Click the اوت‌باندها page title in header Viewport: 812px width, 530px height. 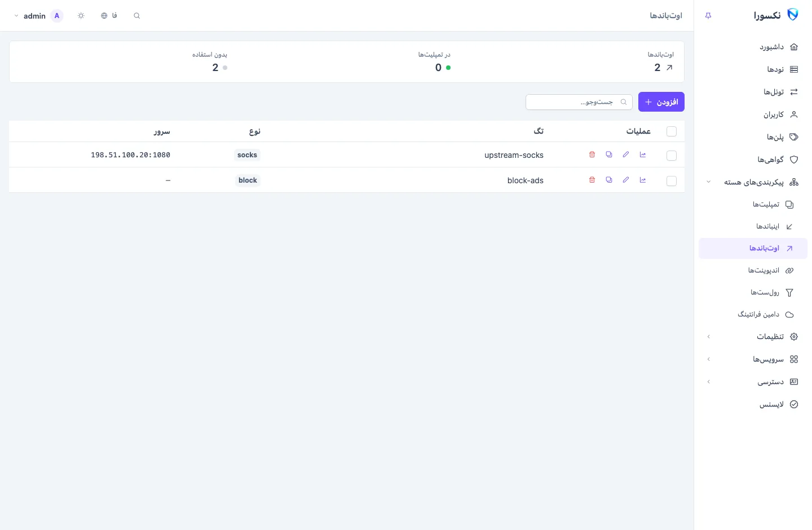(666, 16)
